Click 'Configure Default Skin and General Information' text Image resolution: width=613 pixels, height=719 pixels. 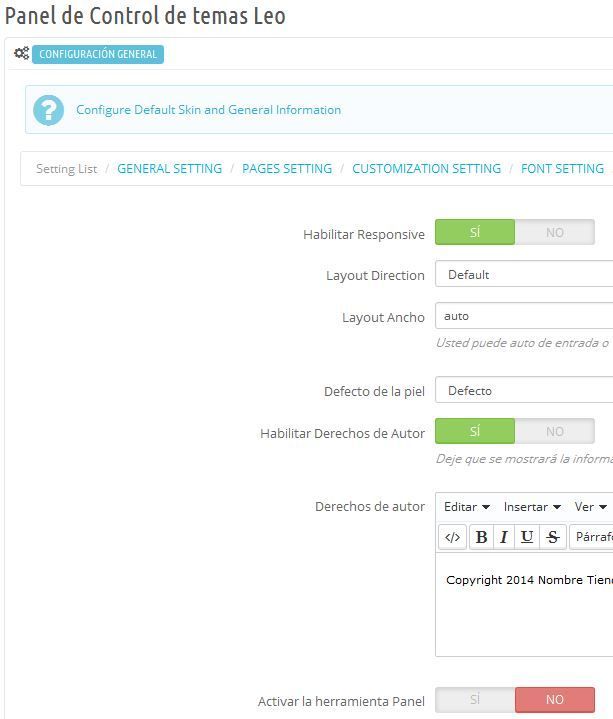click(209, 110)
